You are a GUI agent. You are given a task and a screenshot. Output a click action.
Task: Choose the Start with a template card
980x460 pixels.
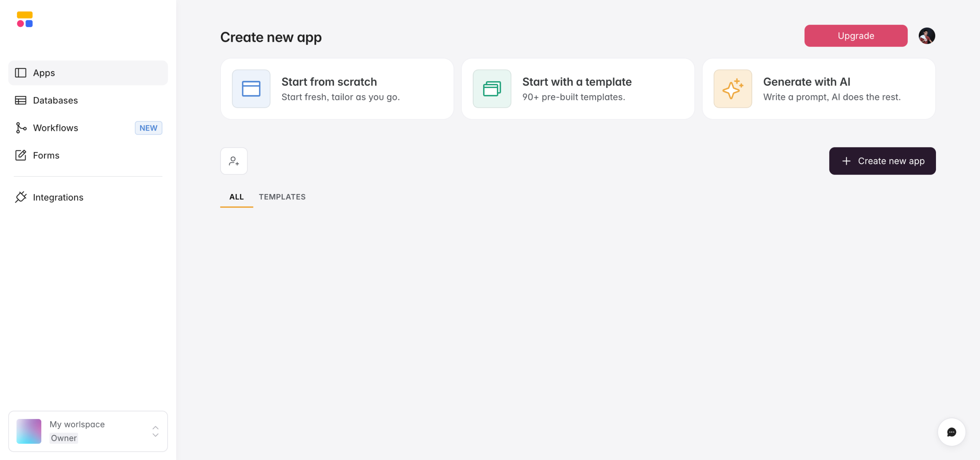coord(578,89)
